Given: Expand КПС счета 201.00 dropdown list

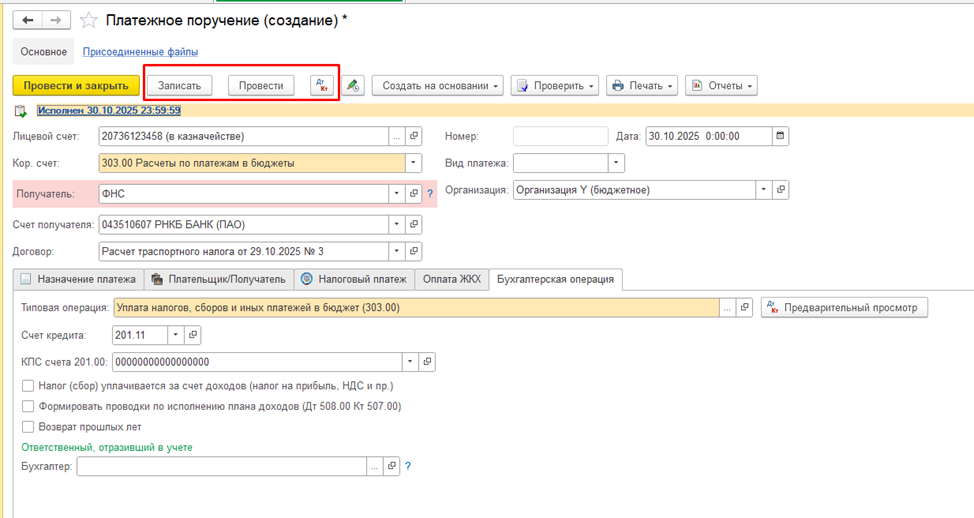Looking at the screenshot, I should point(410,361).
